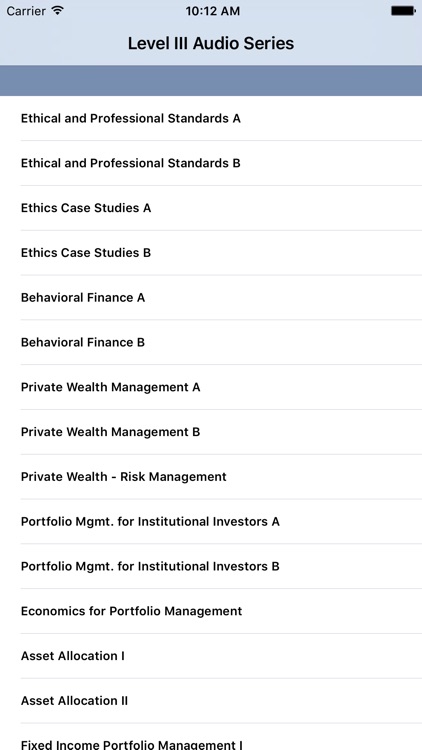Tap Asset Allocation II
422x750 pixels.
[211, 701]
